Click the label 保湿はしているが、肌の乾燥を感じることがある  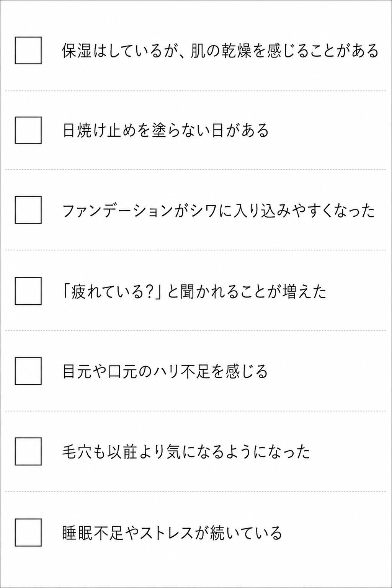point(220,51)
